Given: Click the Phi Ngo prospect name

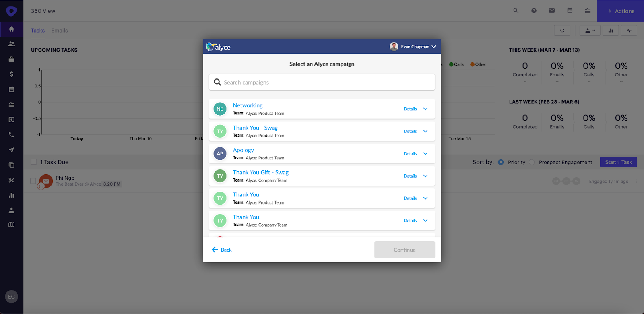Looking at the screenshot, I should [x=65, y=178].
